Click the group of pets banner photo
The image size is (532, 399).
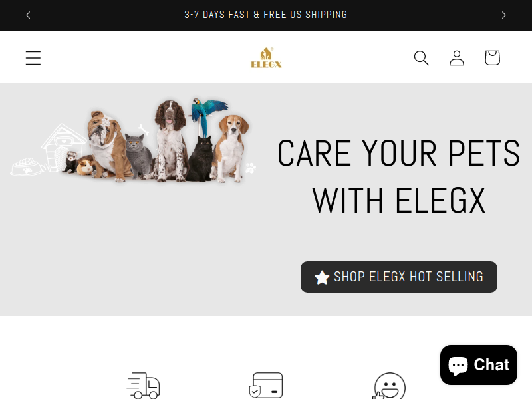[x=133, y=140]
